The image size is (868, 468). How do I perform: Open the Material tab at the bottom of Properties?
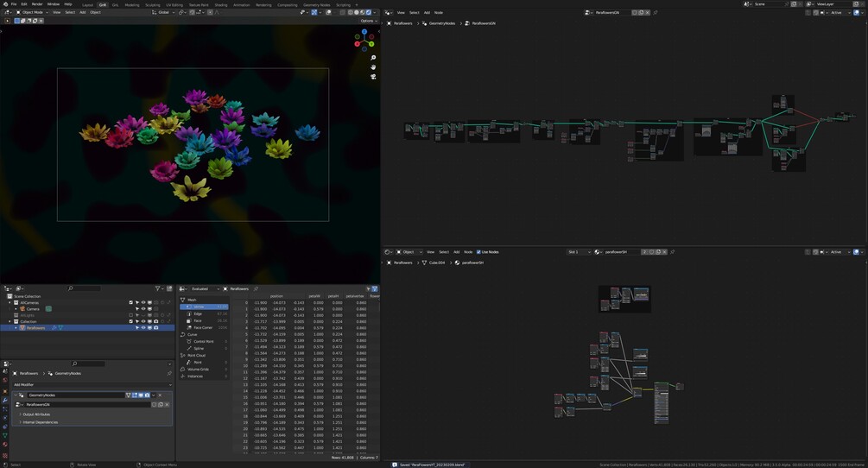coord(5,444)
